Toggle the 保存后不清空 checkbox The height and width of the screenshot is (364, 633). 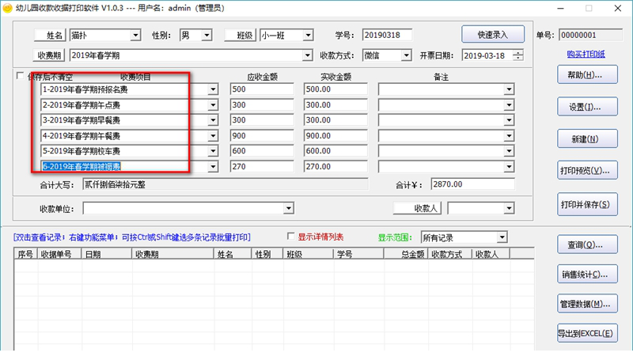(21, 77)
